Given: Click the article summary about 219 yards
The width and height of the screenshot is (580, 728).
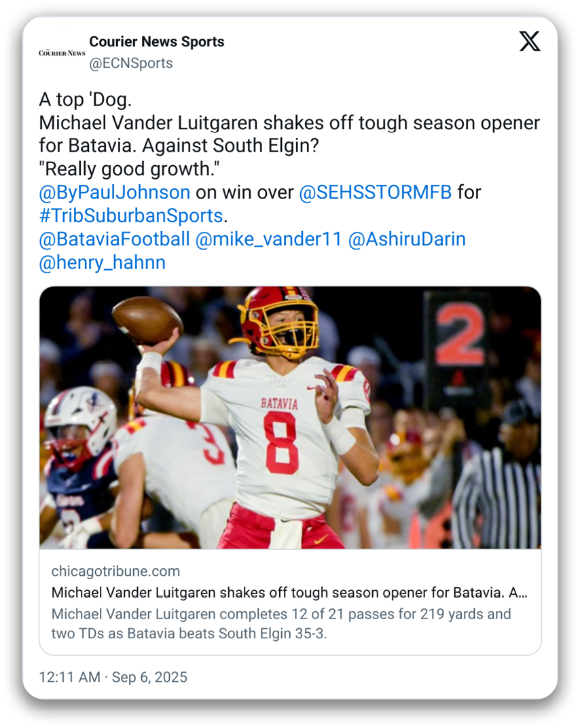Looking at the screenshot, I should click(281, 623).
